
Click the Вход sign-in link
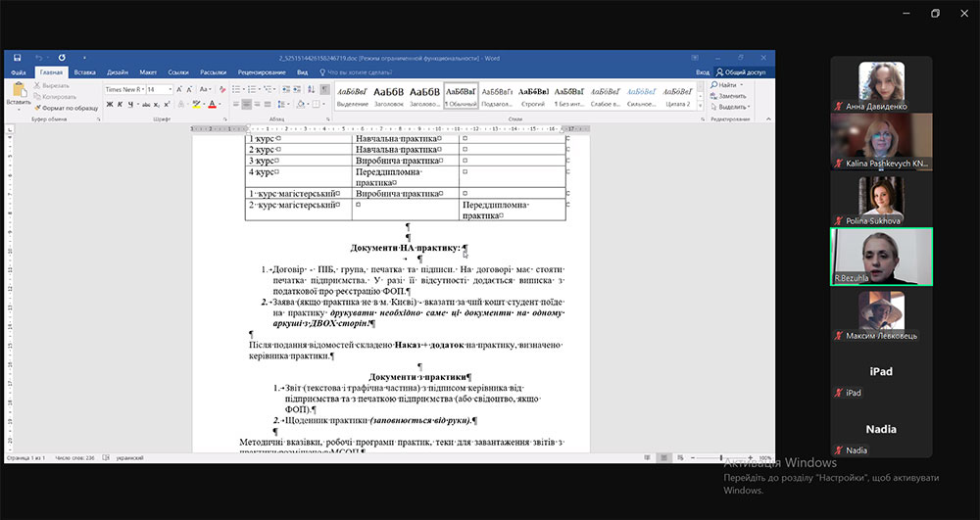coord(703,72)
